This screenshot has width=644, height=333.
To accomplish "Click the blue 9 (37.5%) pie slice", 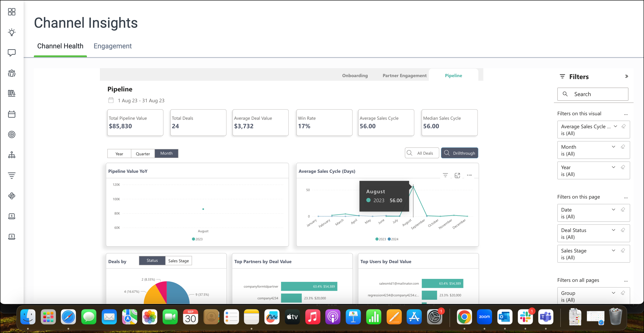I will point(177,293).
